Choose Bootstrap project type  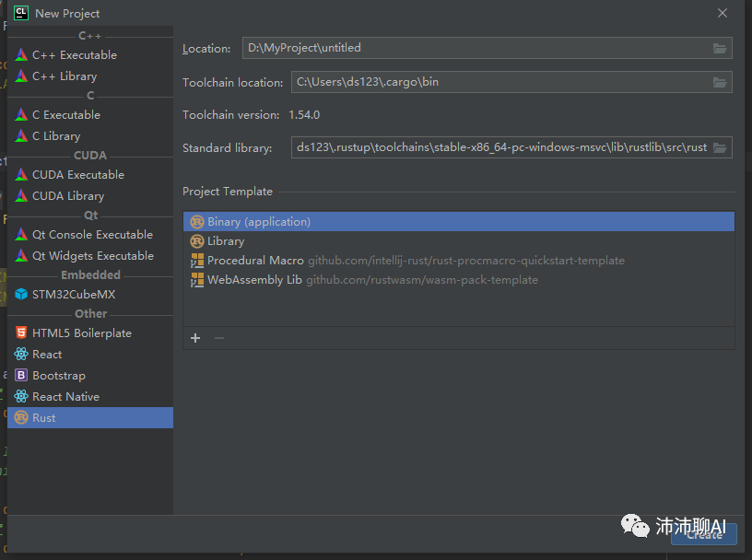pyautogui.click(x=90, y=376)
